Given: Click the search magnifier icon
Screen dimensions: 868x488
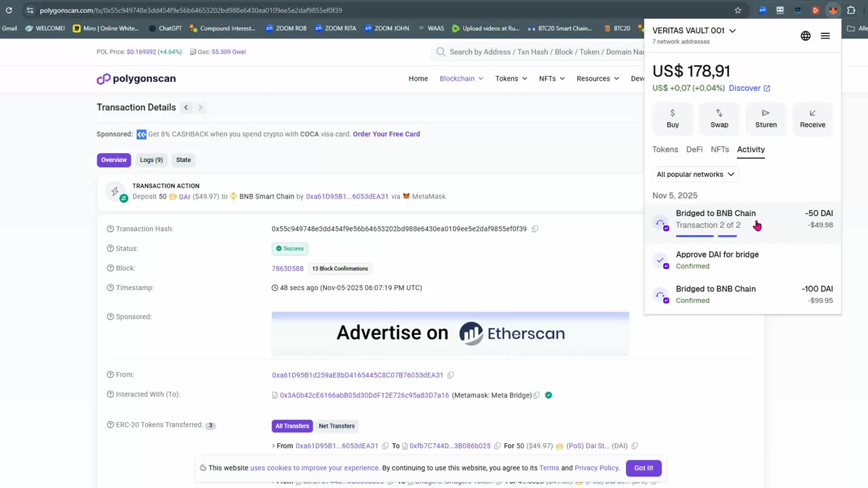Looking at the screenshot, I should point(441,52).
